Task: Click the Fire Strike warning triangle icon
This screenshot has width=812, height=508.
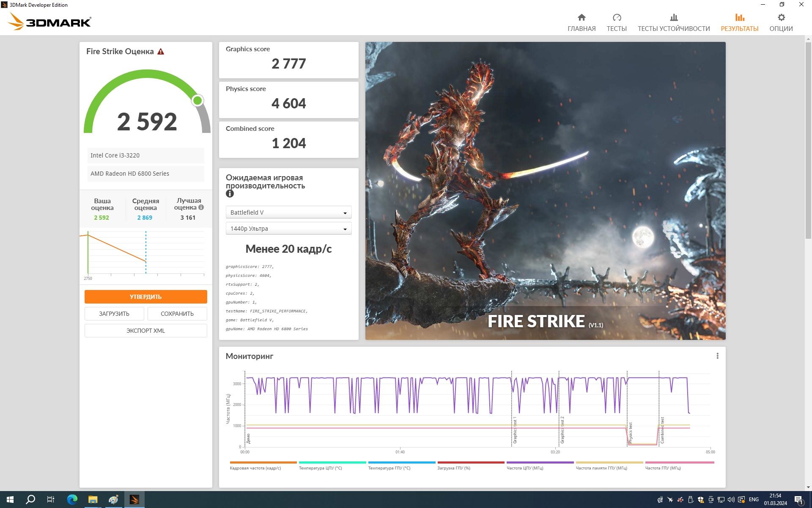Action: [x=161, y=52]
